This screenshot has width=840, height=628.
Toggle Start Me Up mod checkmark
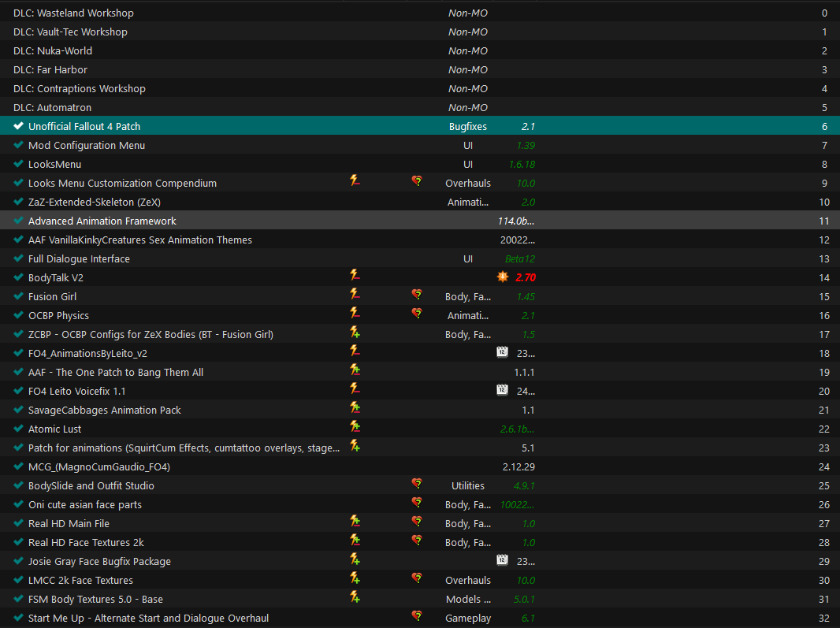point(18,617)
